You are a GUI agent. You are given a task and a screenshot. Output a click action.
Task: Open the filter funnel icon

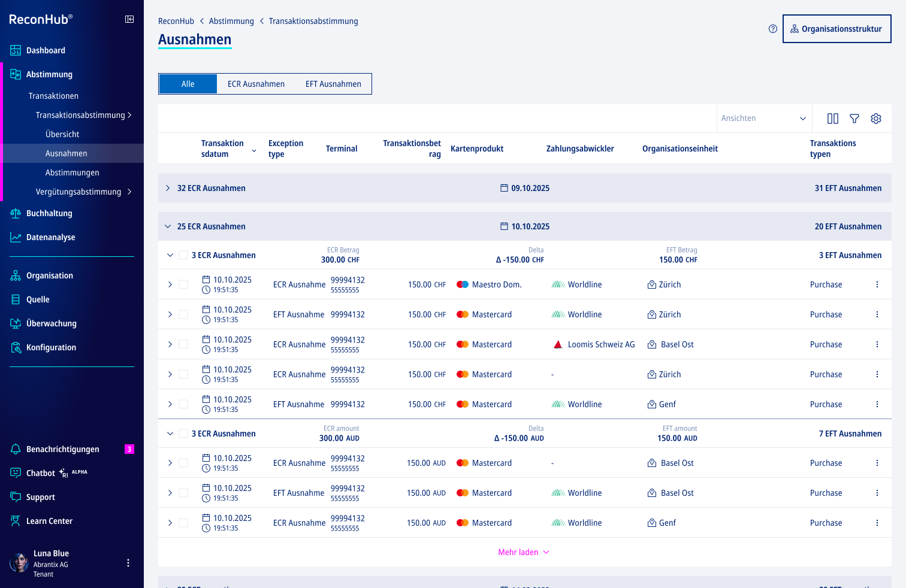[854, 119]
